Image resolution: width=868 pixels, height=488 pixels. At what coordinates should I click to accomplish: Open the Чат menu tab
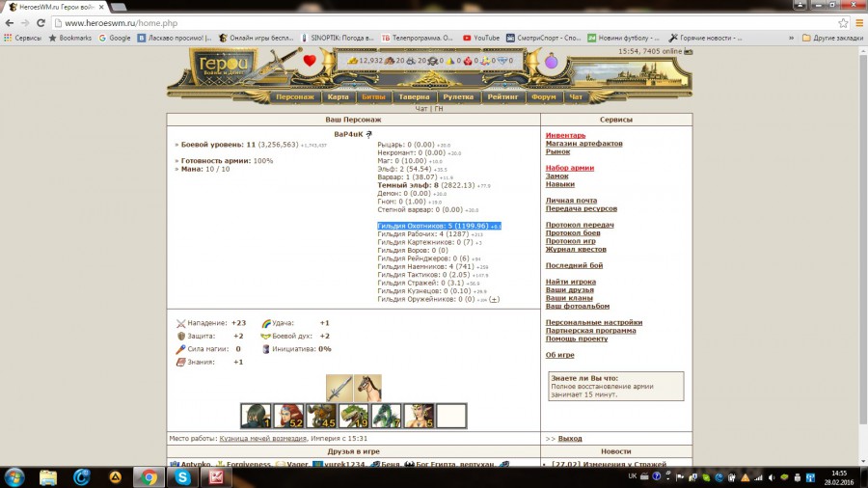coord(576,96)
